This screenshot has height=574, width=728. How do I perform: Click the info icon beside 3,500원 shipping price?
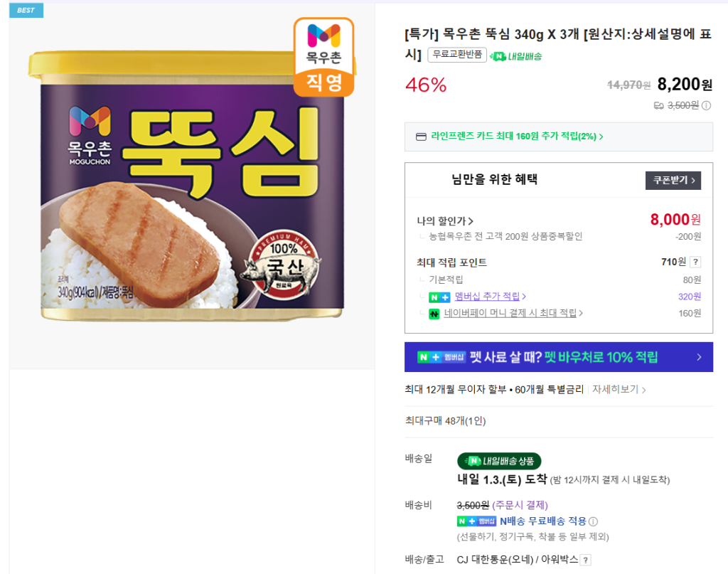click(706, 105)
